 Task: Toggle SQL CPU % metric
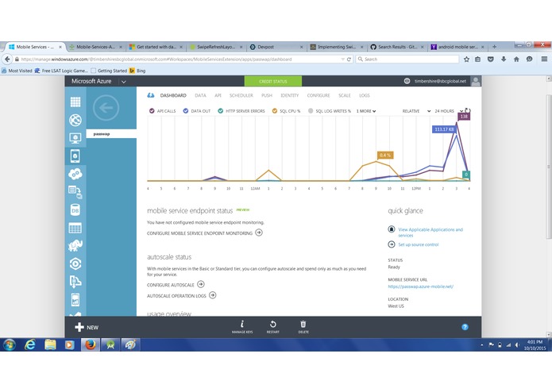click(286, 111)
